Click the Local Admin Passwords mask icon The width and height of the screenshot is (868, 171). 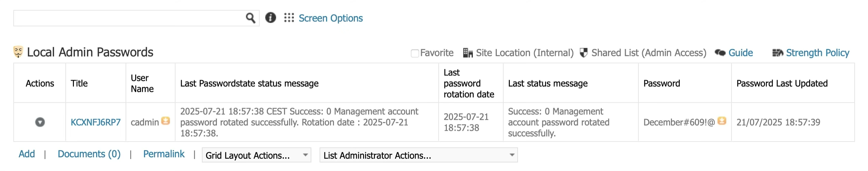18,52
